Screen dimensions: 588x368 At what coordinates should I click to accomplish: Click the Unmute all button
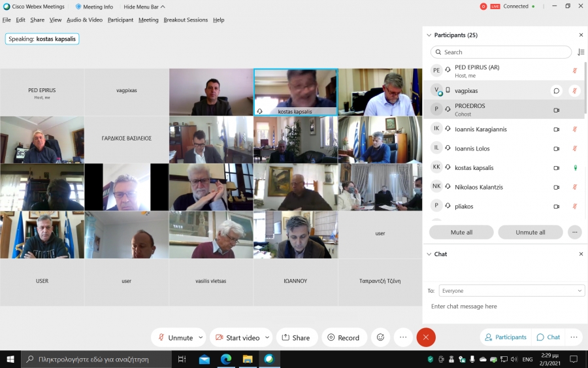(x=530, y=232)
